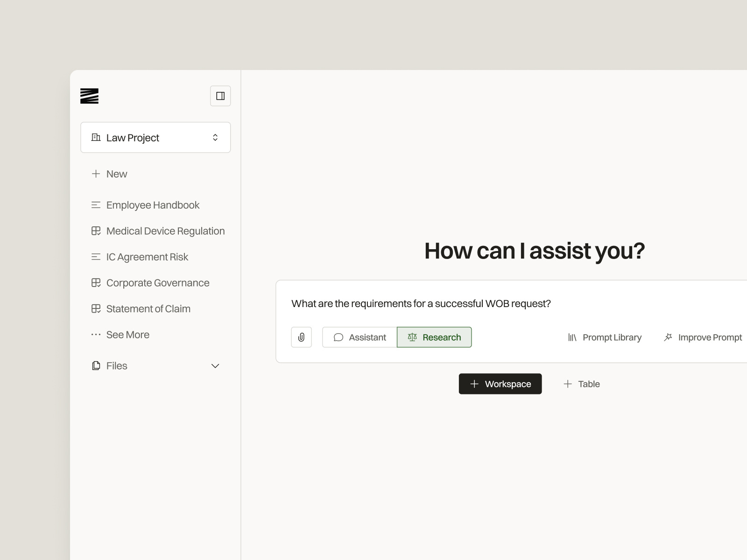The height and width of the screenshot is (560, 747).
Task: Add a new Table
Action: [x=582, y=384]
